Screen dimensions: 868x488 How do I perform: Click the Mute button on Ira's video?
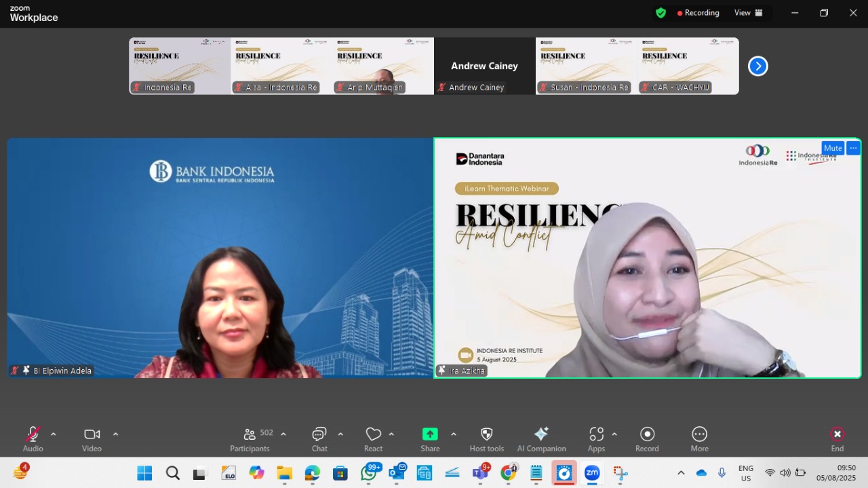pyautogui.click(x=833, y=148)
